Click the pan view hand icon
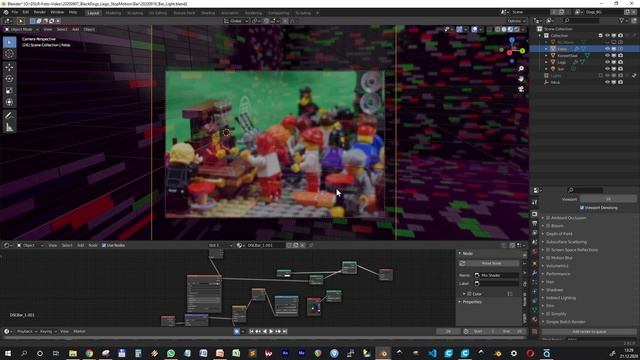Image resolution: width=640 pixels, height=360 pixels. pos(521,78)
